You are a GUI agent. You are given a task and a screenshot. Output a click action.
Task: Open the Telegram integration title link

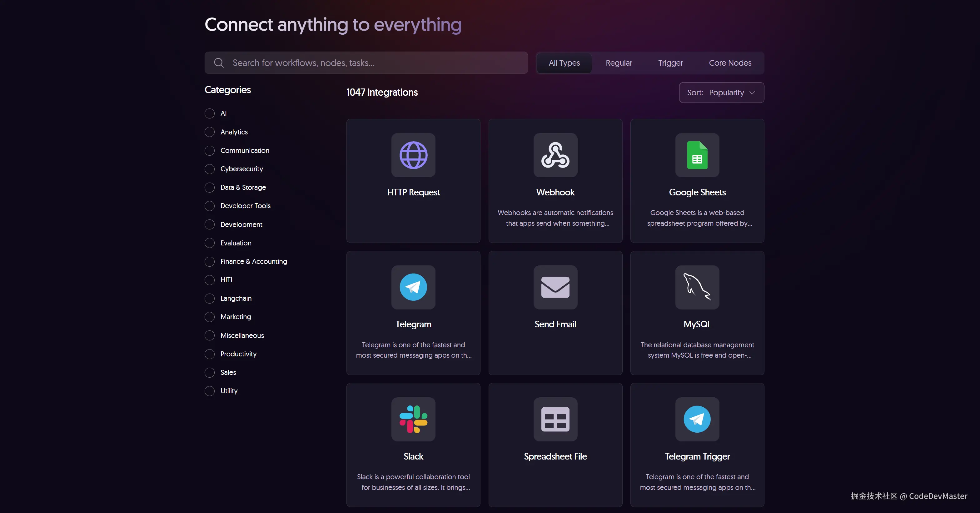coord(413,324)
